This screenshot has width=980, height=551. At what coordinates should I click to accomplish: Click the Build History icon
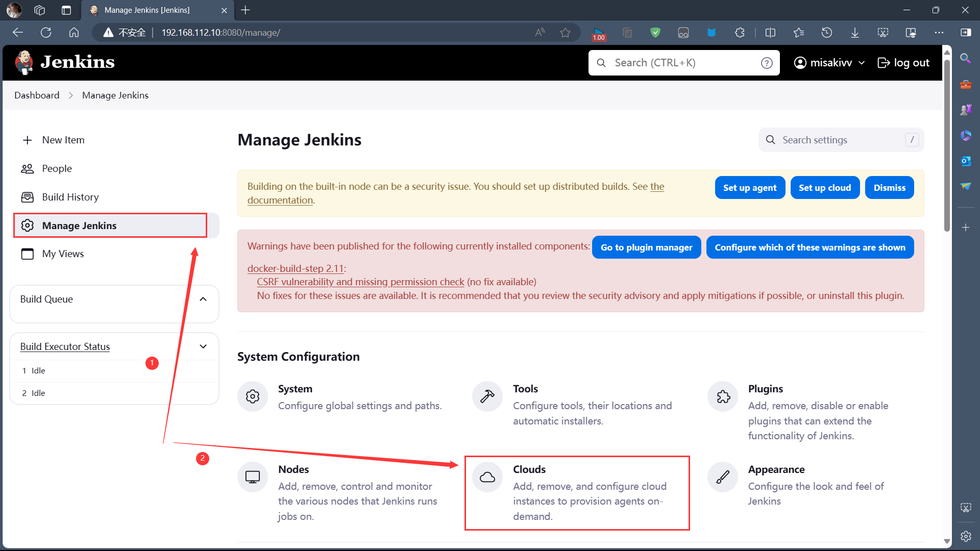click(27, 197)
